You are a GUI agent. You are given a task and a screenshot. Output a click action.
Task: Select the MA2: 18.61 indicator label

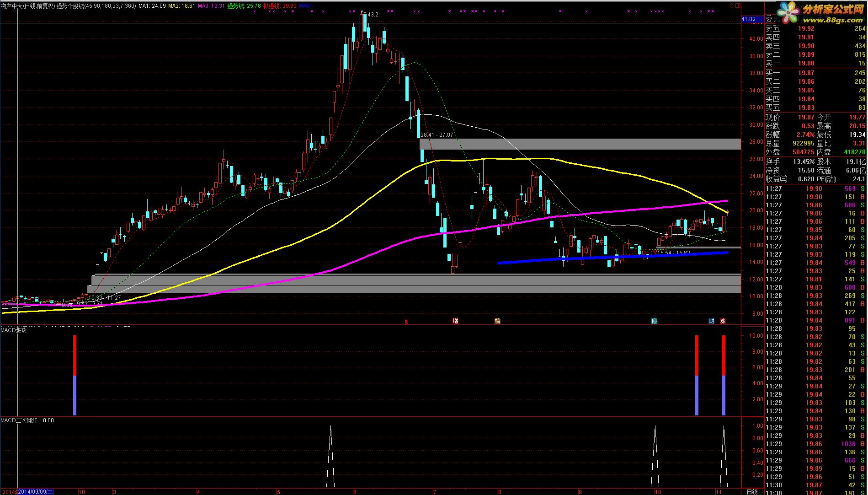[x=182, y=6]
